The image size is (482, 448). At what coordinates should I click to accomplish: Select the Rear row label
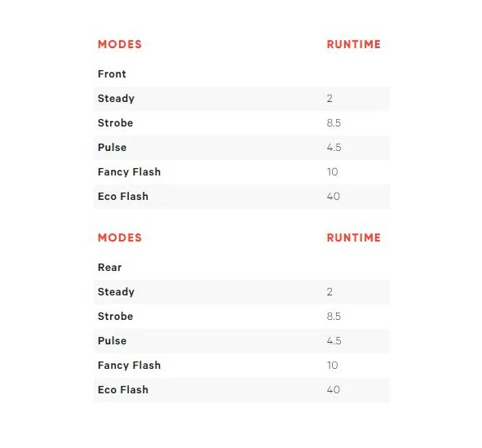109,267
